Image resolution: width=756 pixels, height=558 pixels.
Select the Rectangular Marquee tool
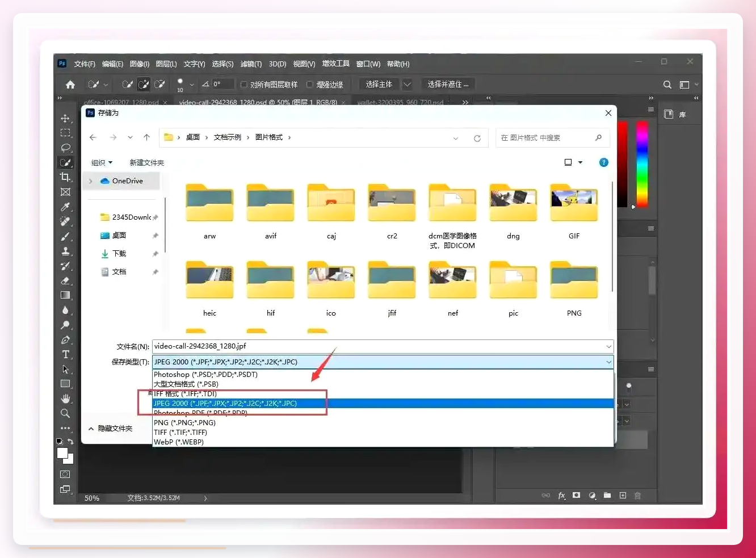click(x=65, y=133)
